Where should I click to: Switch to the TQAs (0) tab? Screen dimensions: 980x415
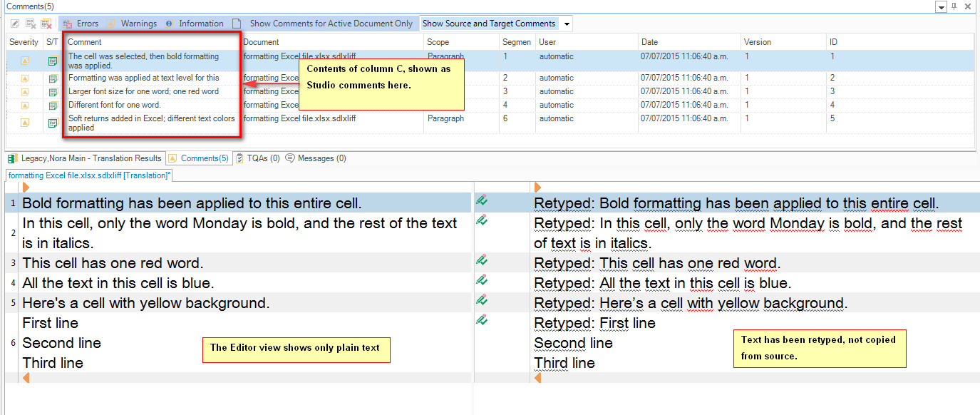(x=257, y=158)
